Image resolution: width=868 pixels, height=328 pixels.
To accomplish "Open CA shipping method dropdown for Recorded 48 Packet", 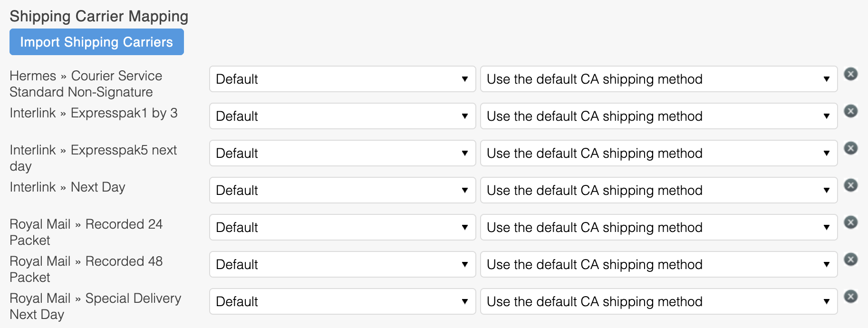I will (659, 264).
